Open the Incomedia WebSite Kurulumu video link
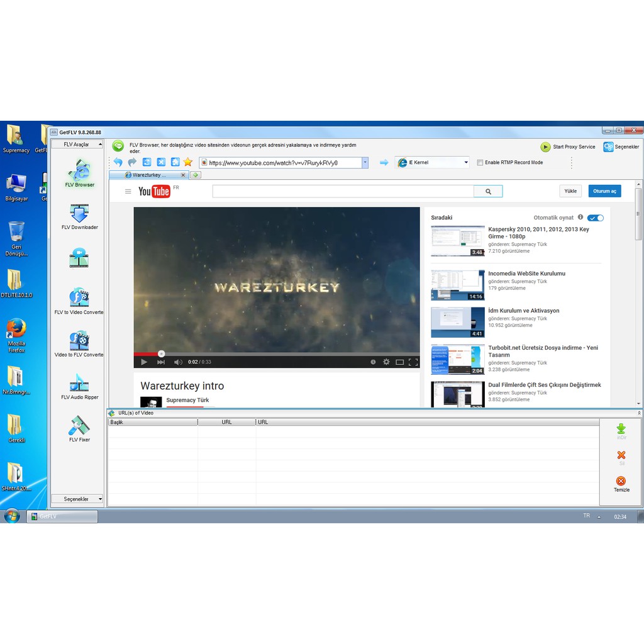644x644 pixels. click(526, 274)
